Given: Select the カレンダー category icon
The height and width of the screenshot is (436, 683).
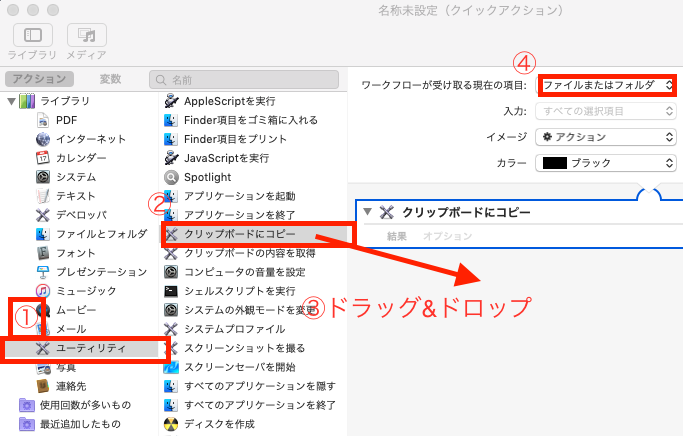Looking at the screenshot, I should pos(43,158).
